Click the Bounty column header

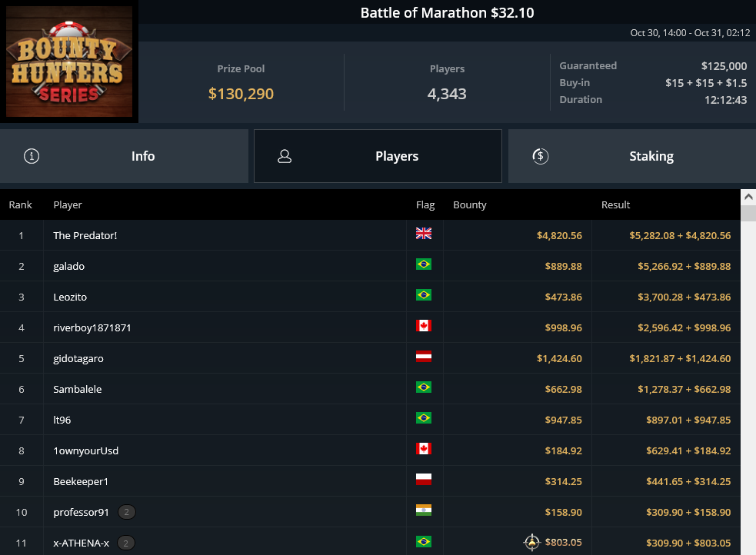click(x=470, y=204)
